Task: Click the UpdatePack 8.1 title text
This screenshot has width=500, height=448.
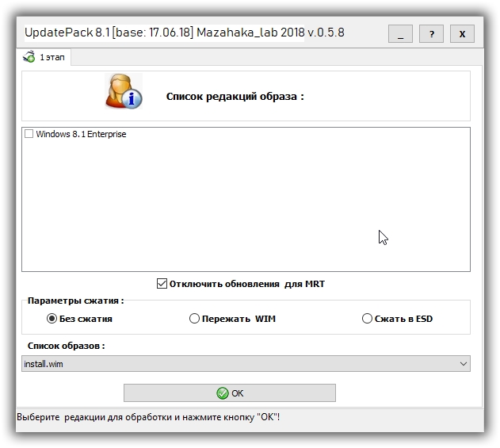Action: pos(185,33)
